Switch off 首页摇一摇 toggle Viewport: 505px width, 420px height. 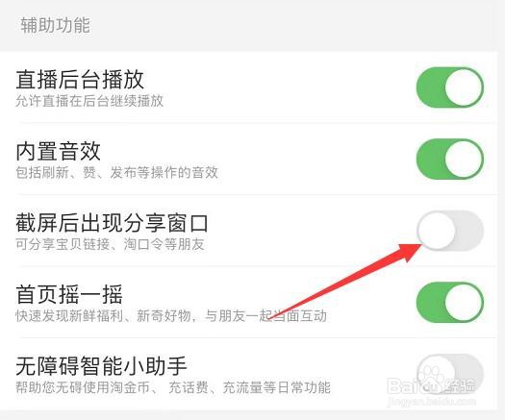(450, 302)
